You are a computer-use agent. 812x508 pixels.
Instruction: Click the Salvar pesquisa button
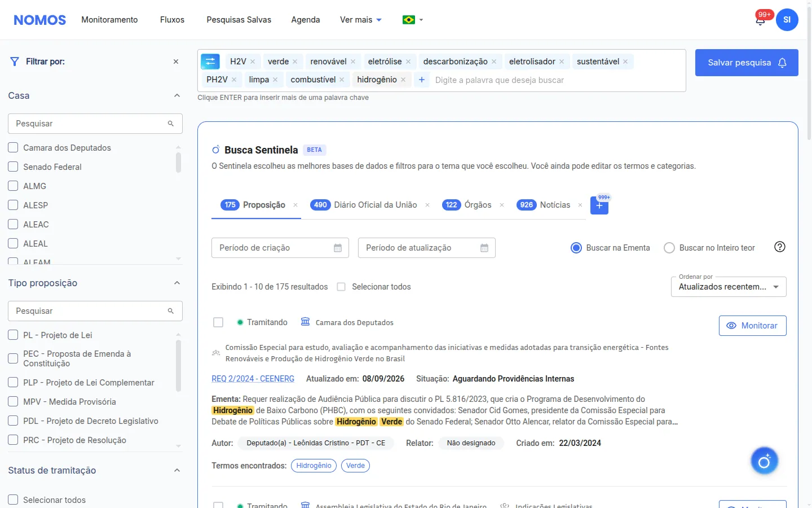(x=747, y=63)
